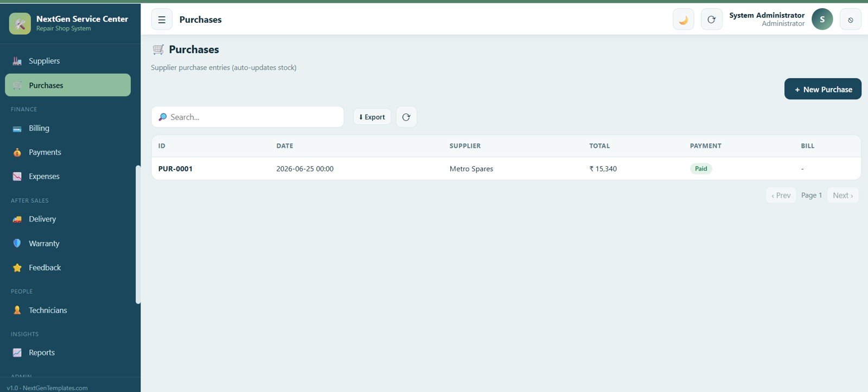
Task: Click the NextGen Service Center logo icon
Action: [x=20, y=23]
